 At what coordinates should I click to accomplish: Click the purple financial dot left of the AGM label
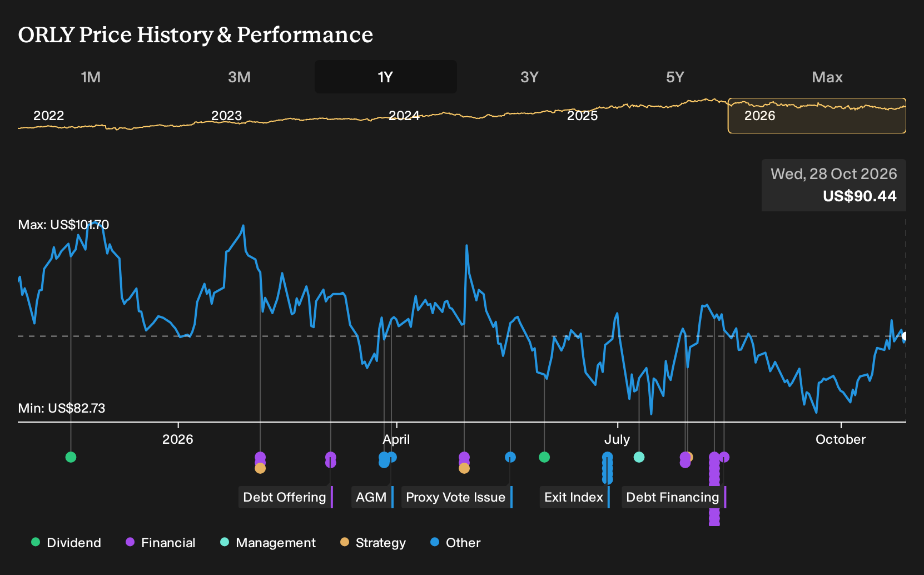click(331, 457)
